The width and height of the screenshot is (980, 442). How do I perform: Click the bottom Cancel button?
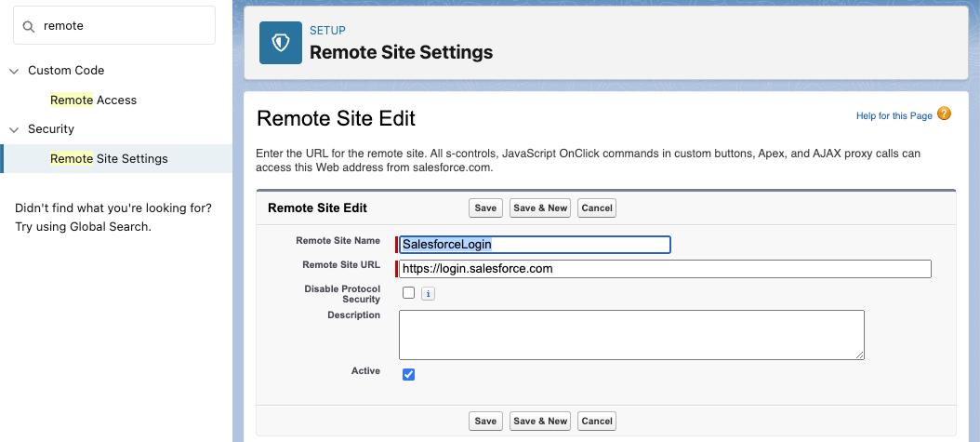(597, 422)
